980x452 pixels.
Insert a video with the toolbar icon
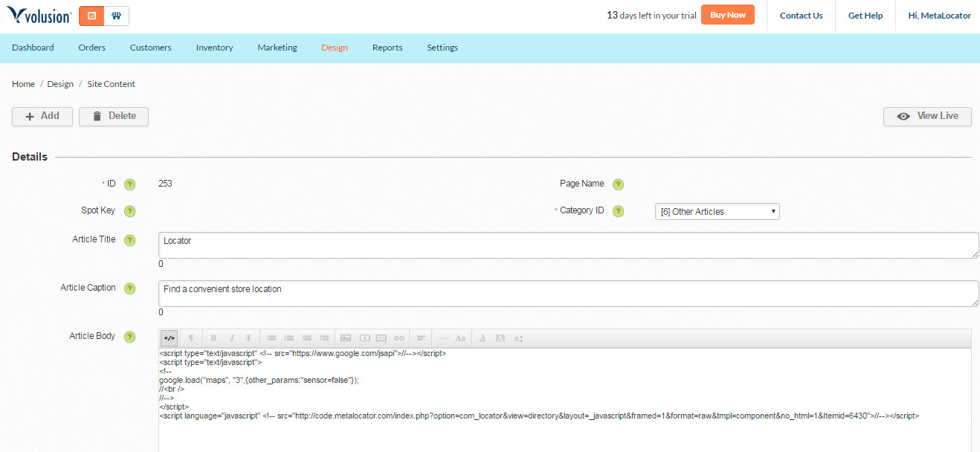click(x=364, y=338)
